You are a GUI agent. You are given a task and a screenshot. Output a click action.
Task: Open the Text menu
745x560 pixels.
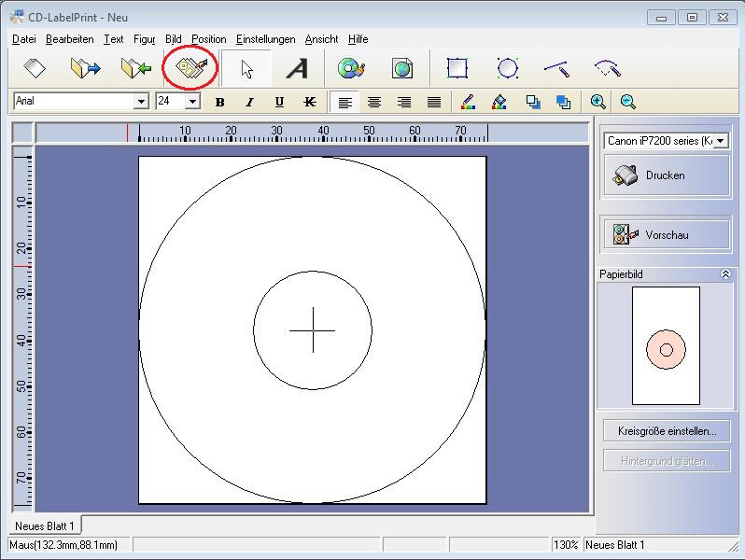(x=114, y=39)
